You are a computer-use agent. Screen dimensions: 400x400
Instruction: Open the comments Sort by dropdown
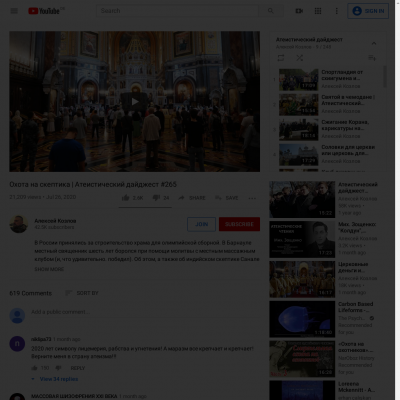(x=82, y=293)
